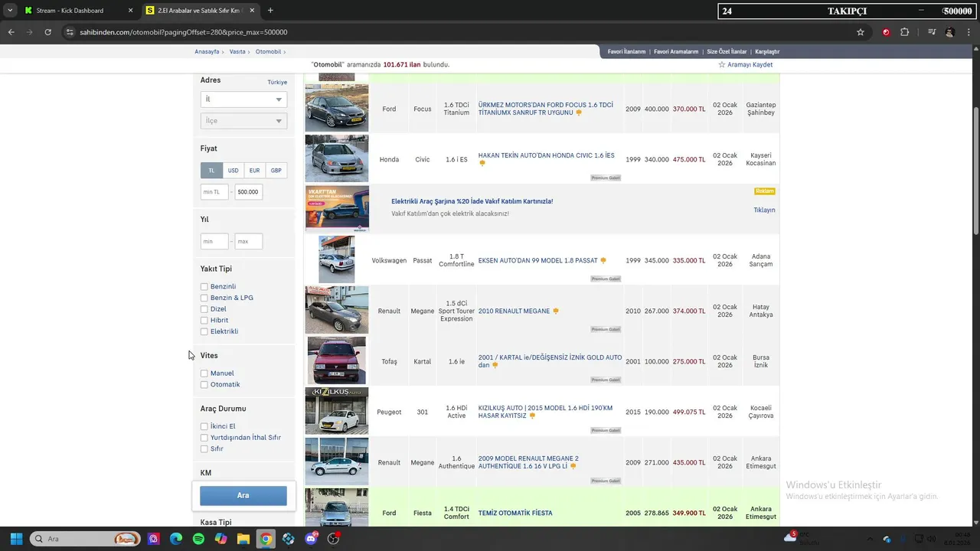This screenshot has height=551, width=980.
Task: Select the TL currency tab
Action: tap(211, 171)
